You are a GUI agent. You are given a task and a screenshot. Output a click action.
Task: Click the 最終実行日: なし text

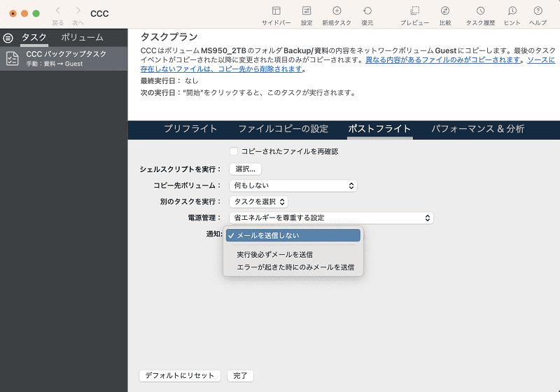[169, 80]
